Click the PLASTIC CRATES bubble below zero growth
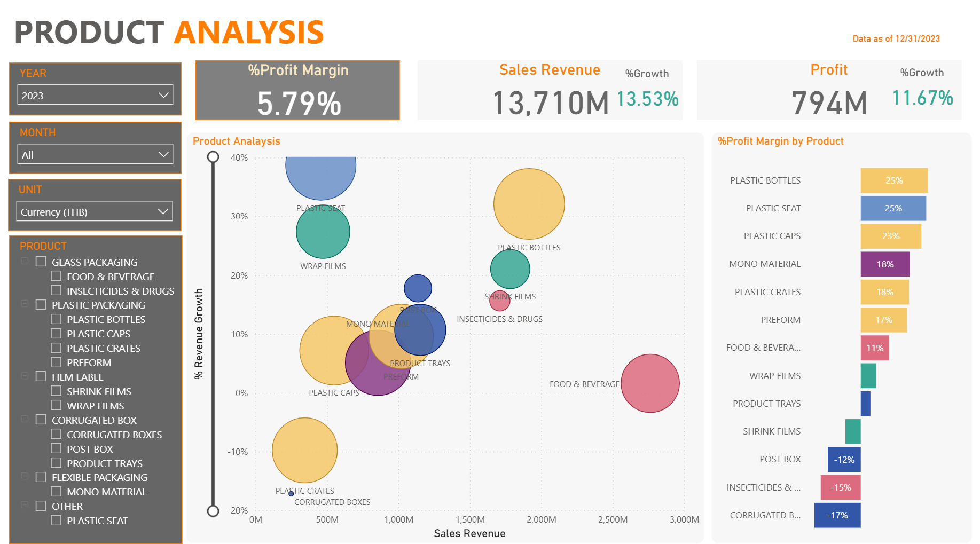980x544 pixels. (x=304, y=450)
